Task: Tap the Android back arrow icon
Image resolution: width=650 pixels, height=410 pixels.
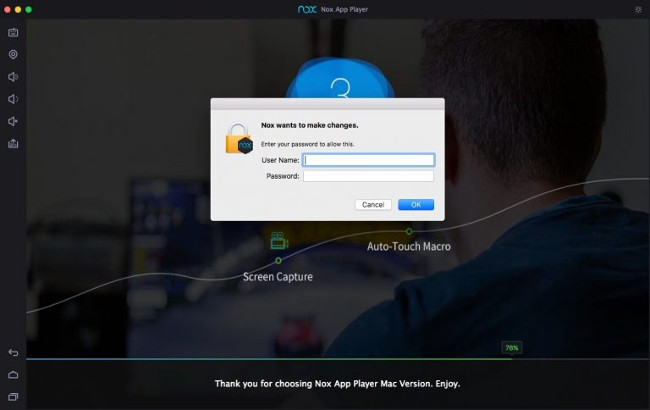Action: [13, 352]
